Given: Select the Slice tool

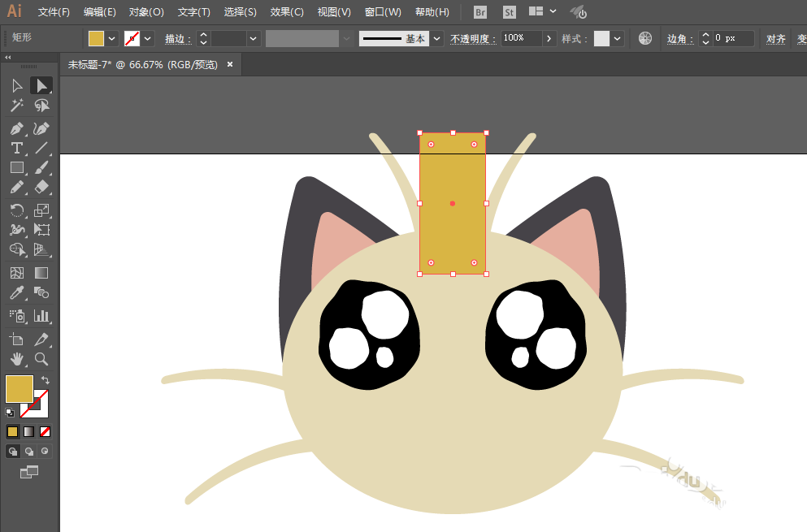Looking at the screenshot, I should point(41,339).
